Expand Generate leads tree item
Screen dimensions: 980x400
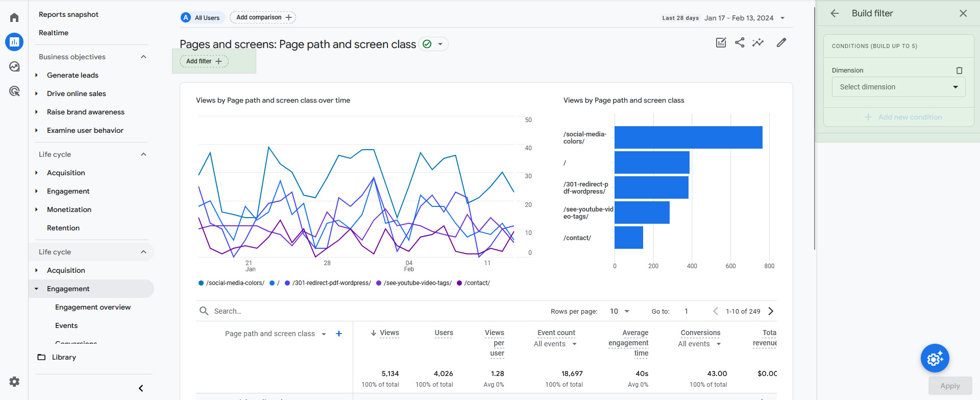point(36,75)
